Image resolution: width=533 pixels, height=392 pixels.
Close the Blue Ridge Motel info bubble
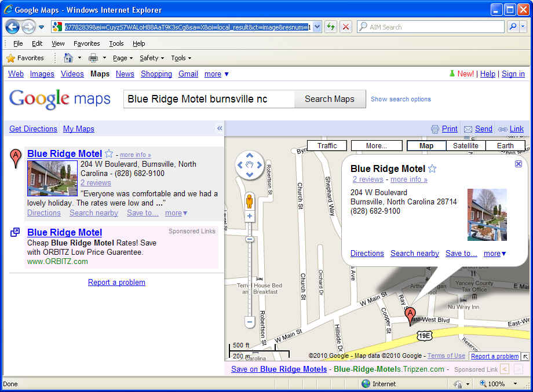click(519, 164)
